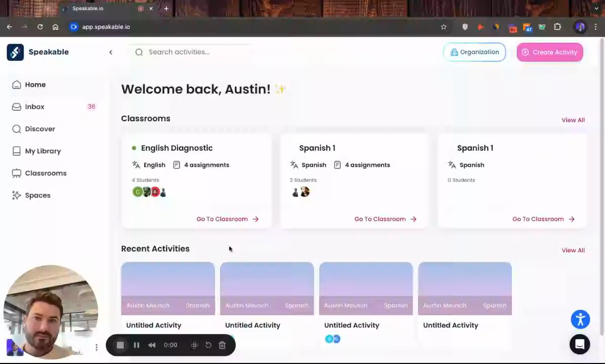The width and height of the screenshot is (605, 364).
Task: Click the language icon next to English
Action: point(136,165)
